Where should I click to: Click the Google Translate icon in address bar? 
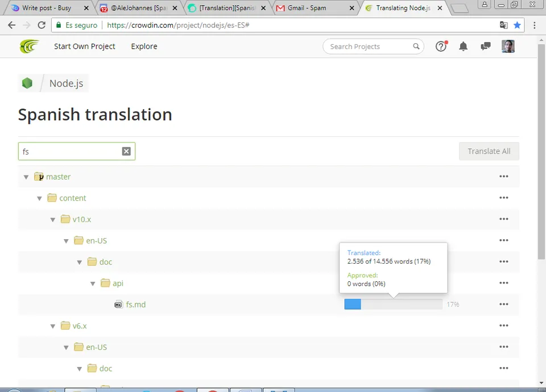(503, 25)
